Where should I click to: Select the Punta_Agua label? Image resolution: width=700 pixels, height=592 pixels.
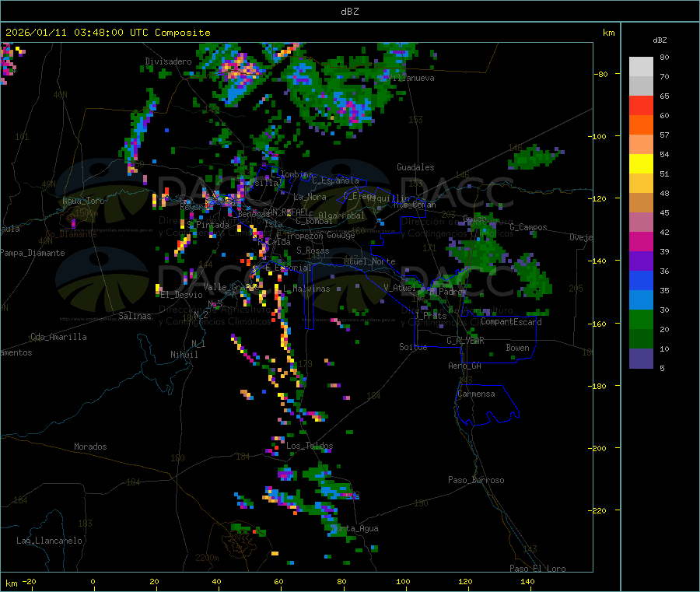355,528
